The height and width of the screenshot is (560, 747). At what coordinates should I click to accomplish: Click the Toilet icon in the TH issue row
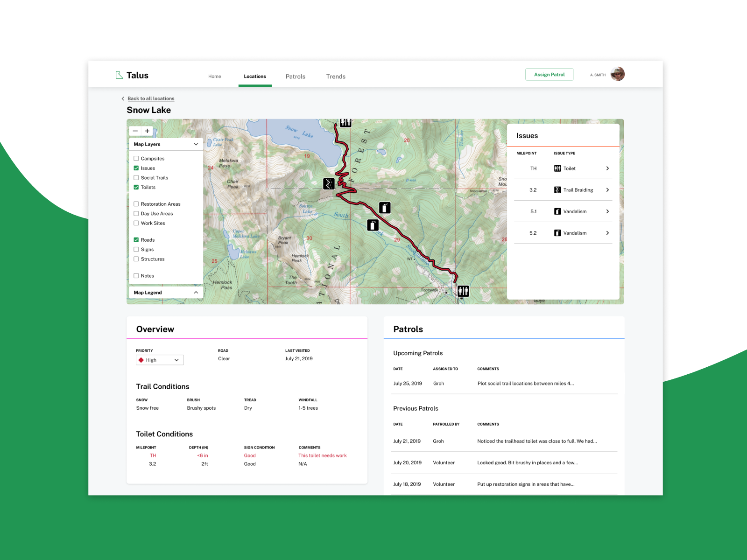click(x=557, y=168)
